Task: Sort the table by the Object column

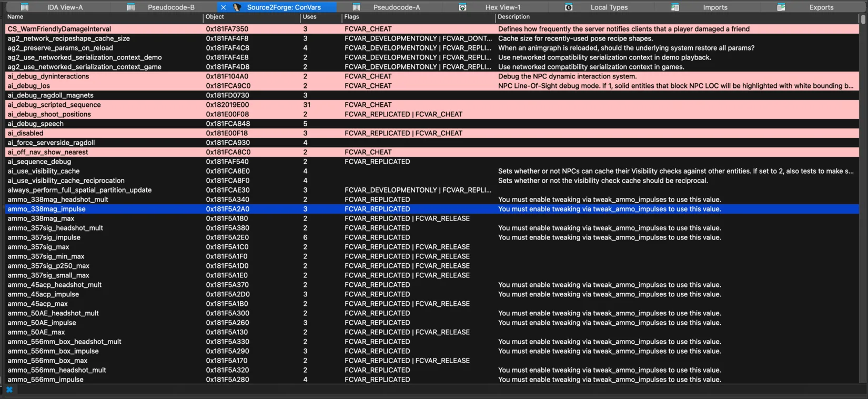Action: [251, 17]
